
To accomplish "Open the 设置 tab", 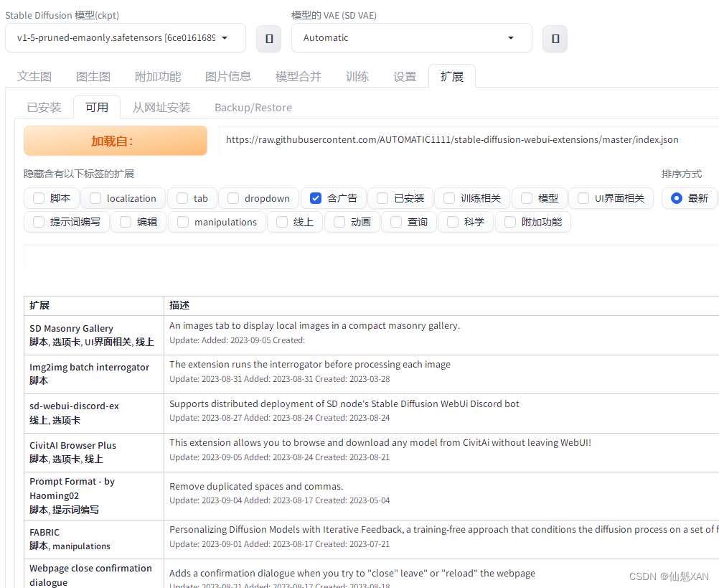I will pyautogui.click(x=404, y=75).
